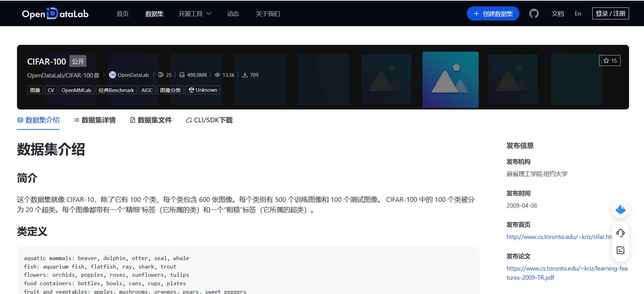The height and width of the screenshot is (294, 644).
Task: Open 文档 link in header
Action: 558,14
